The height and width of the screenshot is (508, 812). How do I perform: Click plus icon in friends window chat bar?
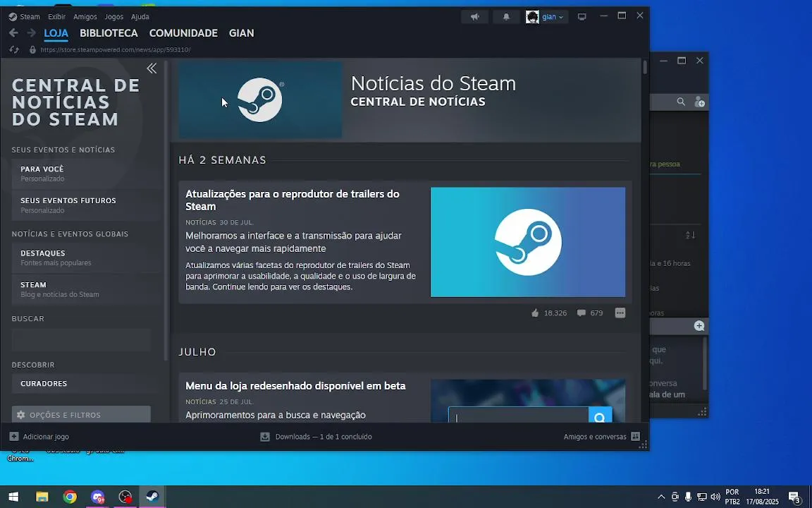699,326
